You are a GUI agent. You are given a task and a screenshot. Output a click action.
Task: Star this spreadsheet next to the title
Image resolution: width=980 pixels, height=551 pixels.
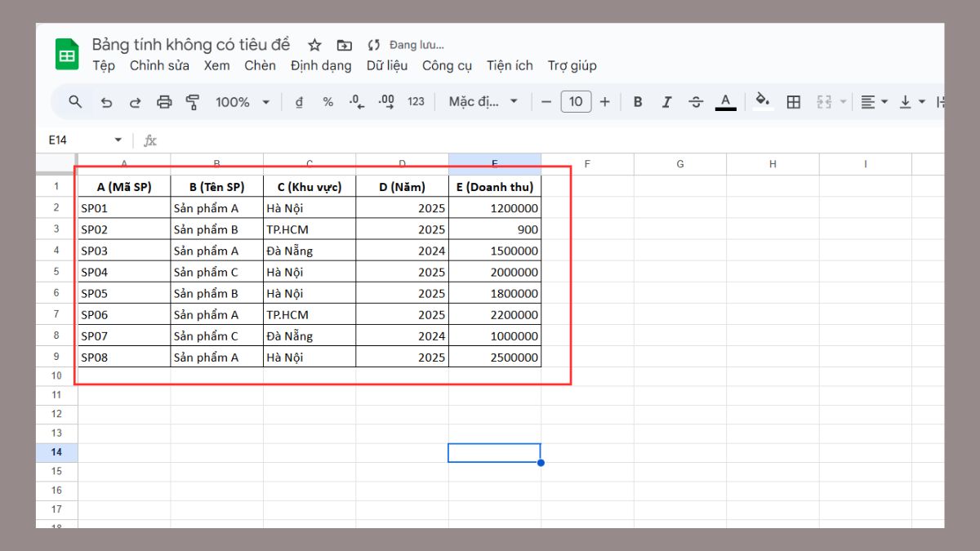(x=314, y=45)
